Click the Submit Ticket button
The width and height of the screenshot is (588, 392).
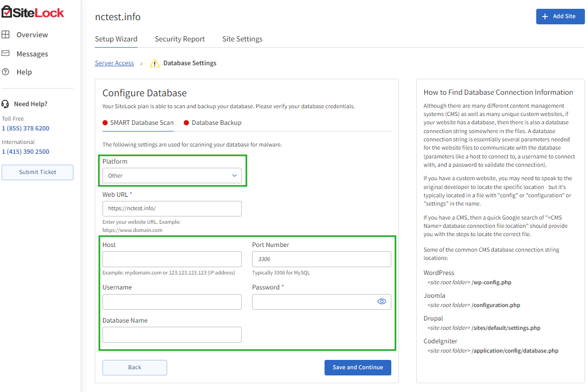[37, 172]
